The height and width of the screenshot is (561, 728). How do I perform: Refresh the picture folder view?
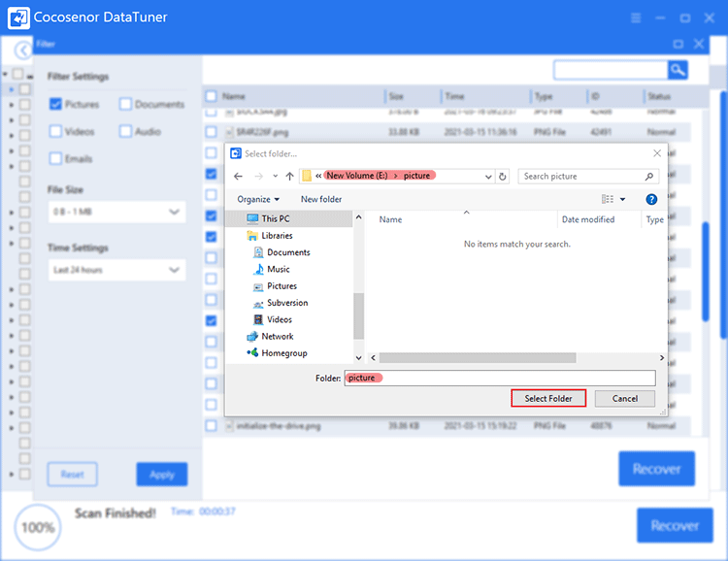(x=503, y=177)
